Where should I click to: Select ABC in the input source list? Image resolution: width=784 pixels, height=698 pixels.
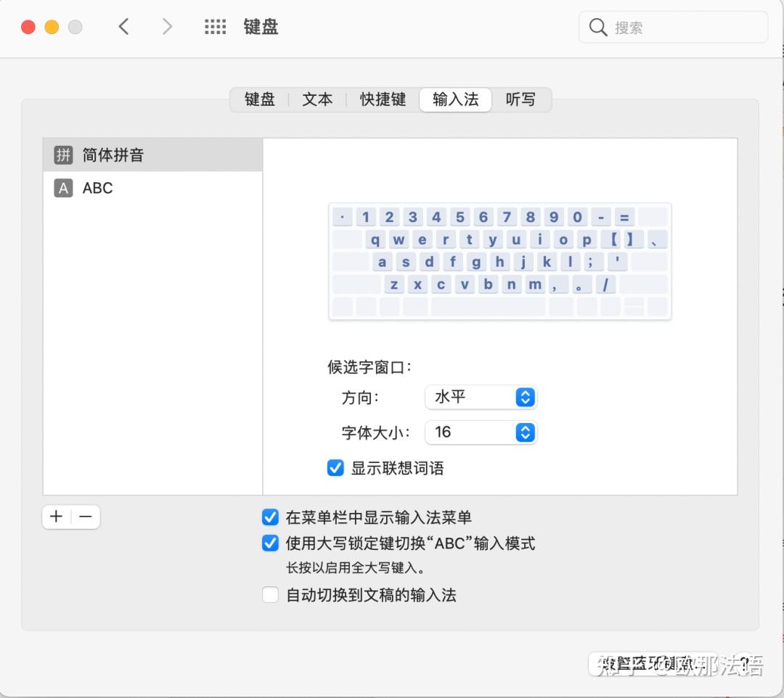[152, 188]
